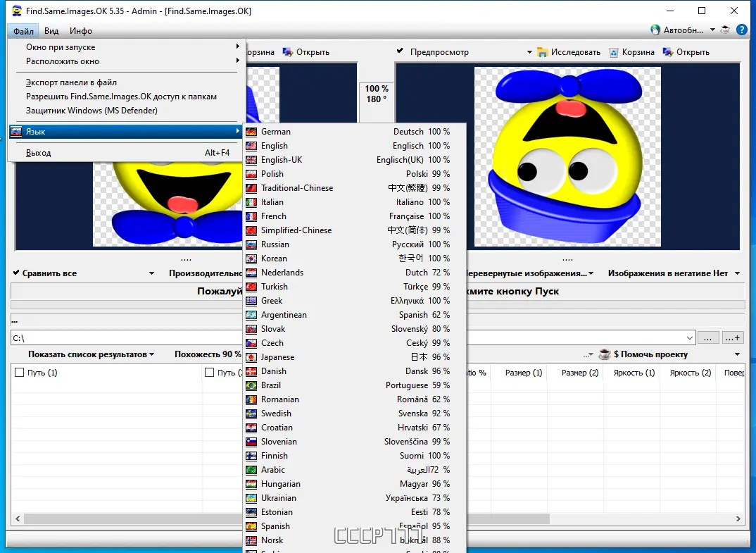Click $ Помочь проекту button
The image size is (756, 553).
650,354
